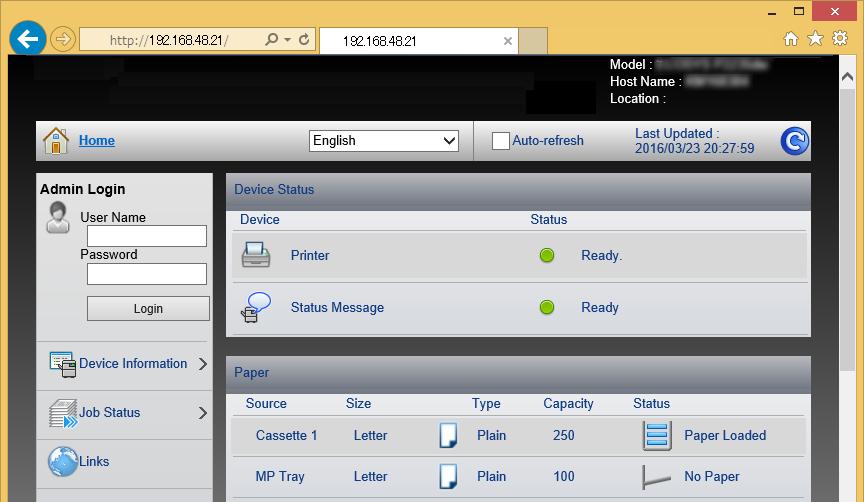Click the Printer label text
The width and height of the screenshot is (864, 502).
(x=310, y=255)
